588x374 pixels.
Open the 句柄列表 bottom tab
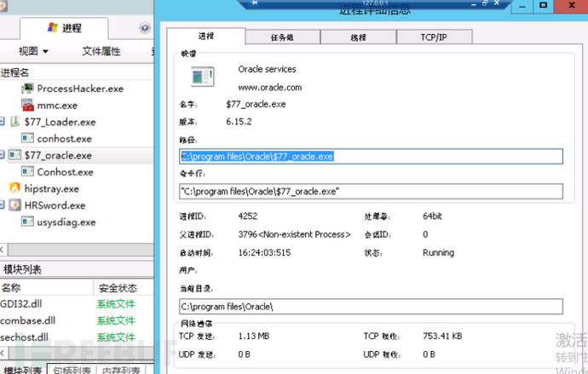pyautogui.click(x=72, y=369)
